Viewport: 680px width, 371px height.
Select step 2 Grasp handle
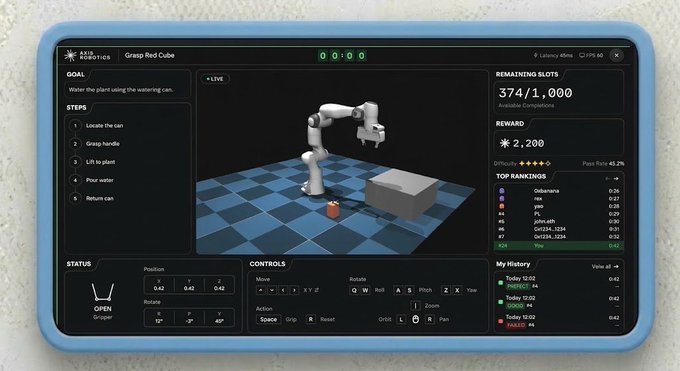(x=95, y=144)
